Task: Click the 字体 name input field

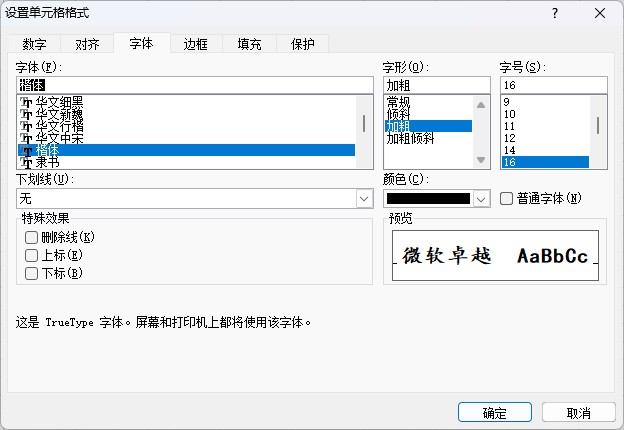Action: click(x=195, y=85)
